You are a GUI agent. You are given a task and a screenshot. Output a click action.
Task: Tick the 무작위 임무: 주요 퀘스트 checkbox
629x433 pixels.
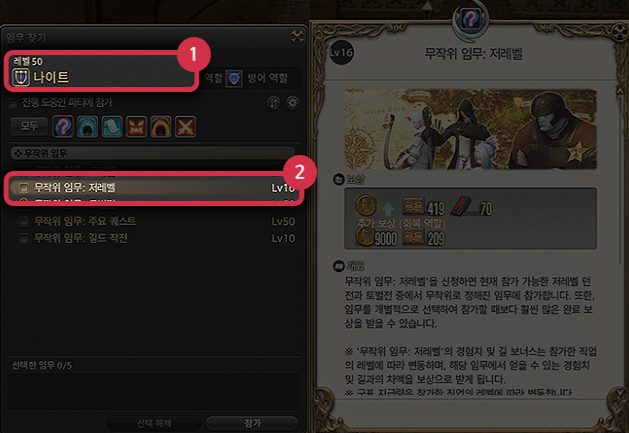(24, 221)
